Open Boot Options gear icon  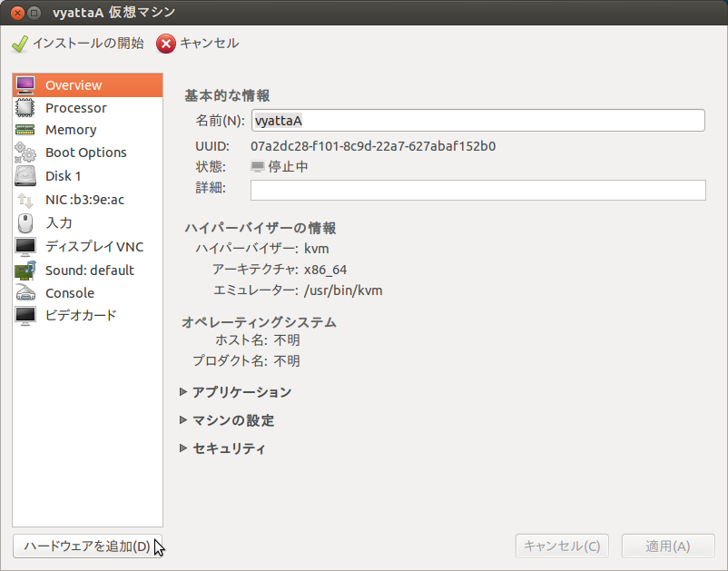[25, 153]
